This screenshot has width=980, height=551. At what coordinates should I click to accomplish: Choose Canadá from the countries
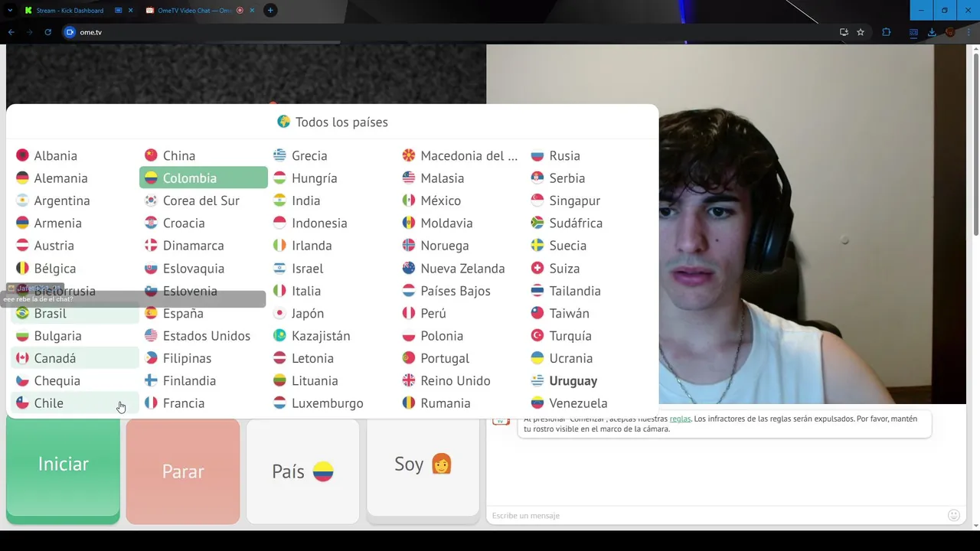[x=74, y=358]
